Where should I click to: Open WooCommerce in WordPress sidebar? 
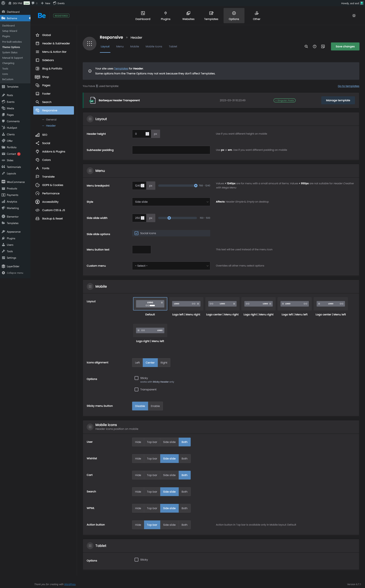coord(15,182)
